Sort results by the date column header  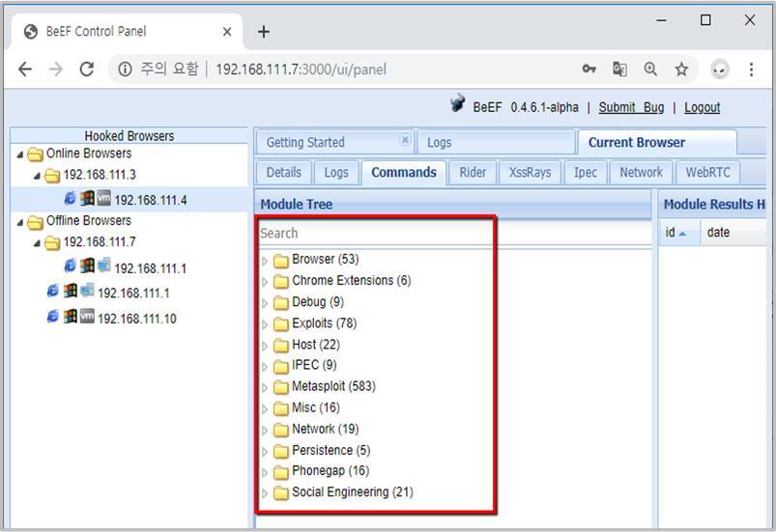tap(733, 233)
